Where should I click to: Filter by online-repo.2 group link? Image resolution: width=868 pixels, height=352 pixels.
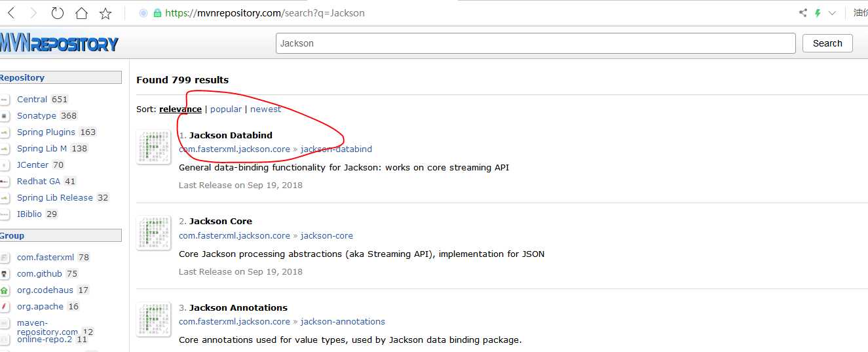click(45, 340)
